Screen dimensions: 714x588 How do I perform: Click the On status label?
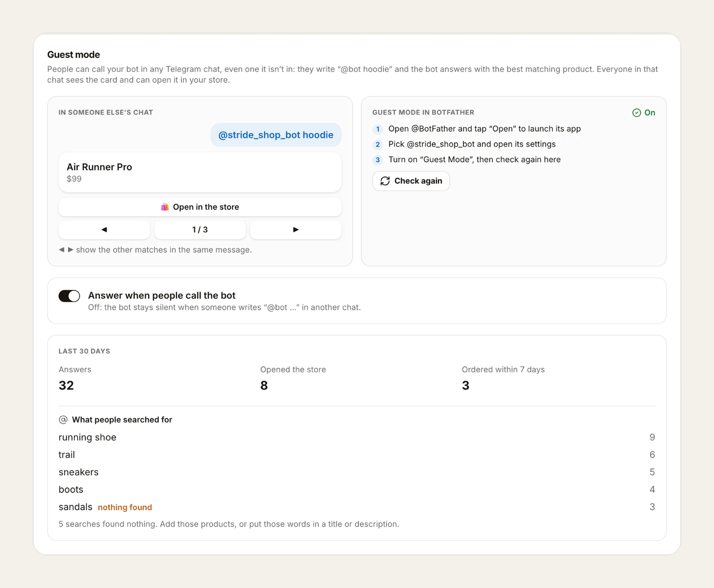pos(650,112)
